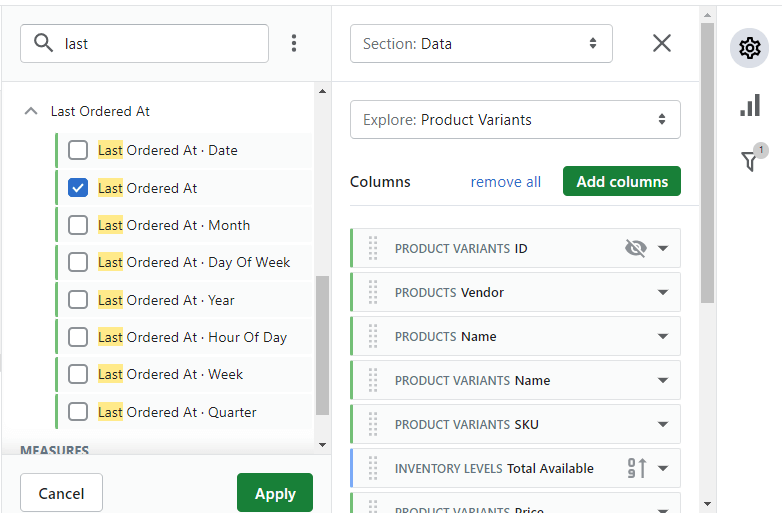Uncheck the Last Ordered At checkbox
The height and width of the screenshot is (513, 782).
[78, 188]
